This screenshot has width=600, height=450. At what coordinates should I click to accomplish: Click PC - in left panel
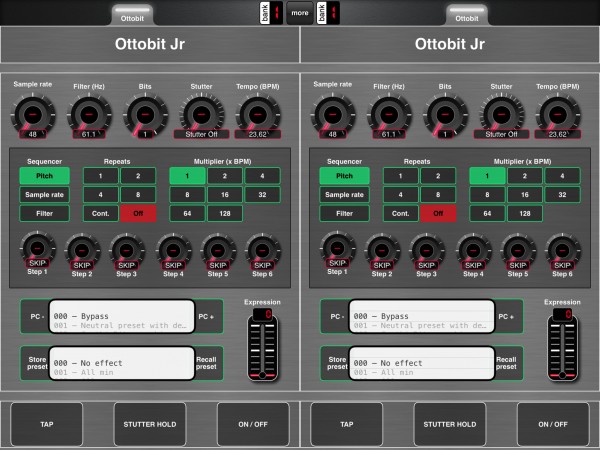(37, 316)
